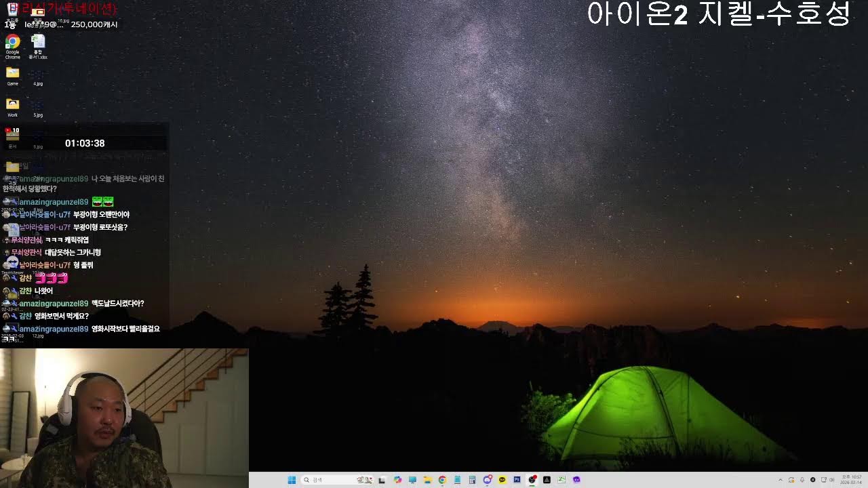Click chat message 나왓어
This screenshot has width=868, height=488.
43,291
